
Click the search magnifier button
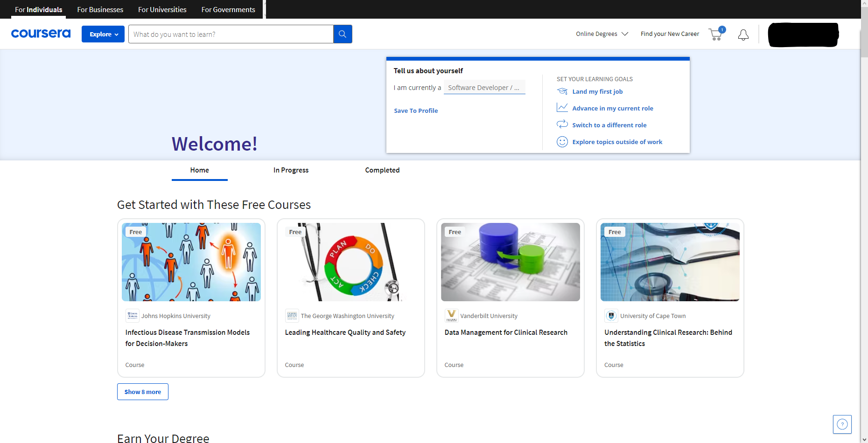(343, 34)
